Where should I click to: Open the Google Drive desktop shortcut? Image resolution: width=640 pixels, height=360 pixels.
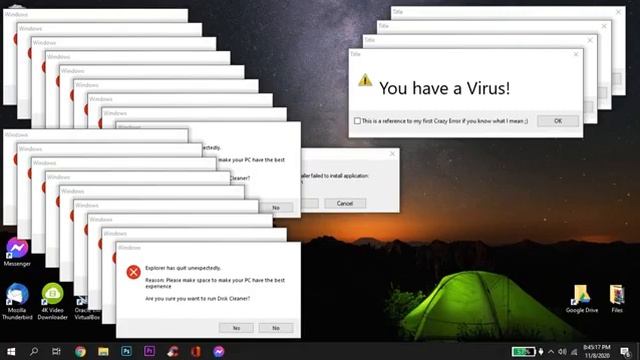point(582,299)
